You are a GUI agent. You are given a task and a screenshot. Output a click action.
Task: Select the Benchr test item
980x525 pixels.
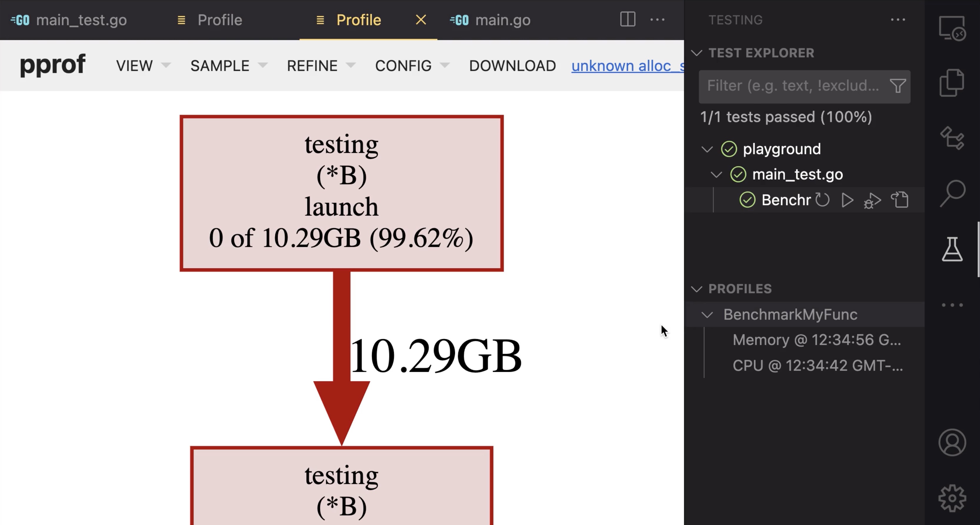point(786,200)
